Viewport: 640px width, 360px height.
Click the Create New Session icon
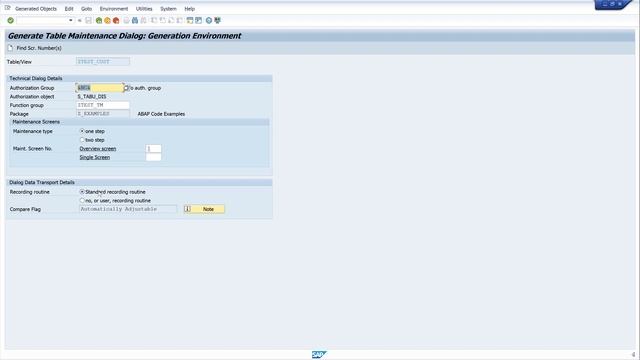coord(190,20)
